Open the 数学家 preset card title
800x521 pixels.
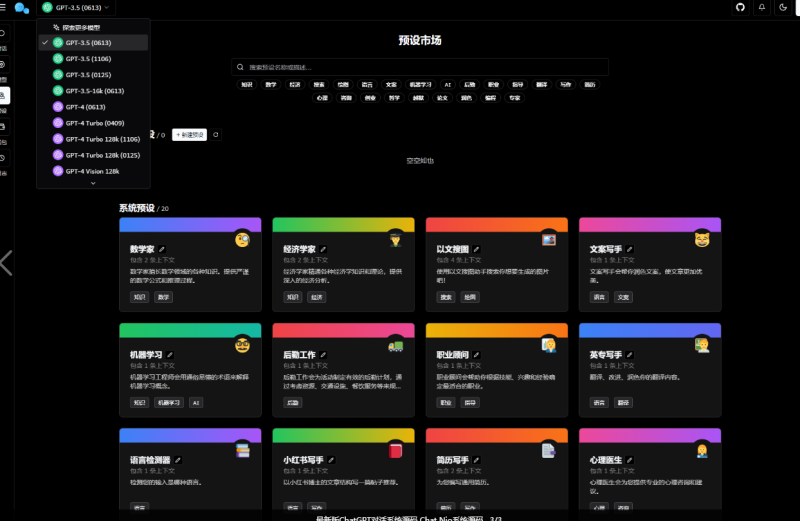tap(142, 250)
